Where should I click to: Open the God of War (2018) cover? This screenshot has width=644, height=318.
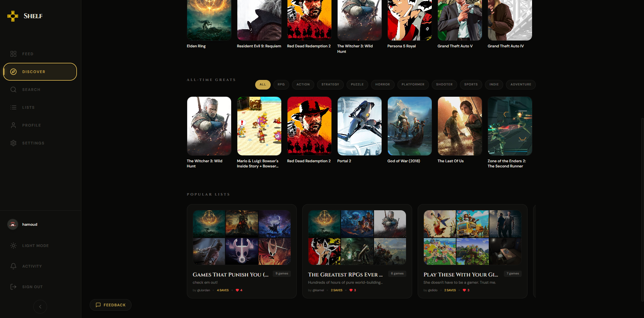[x=410, y=126]
